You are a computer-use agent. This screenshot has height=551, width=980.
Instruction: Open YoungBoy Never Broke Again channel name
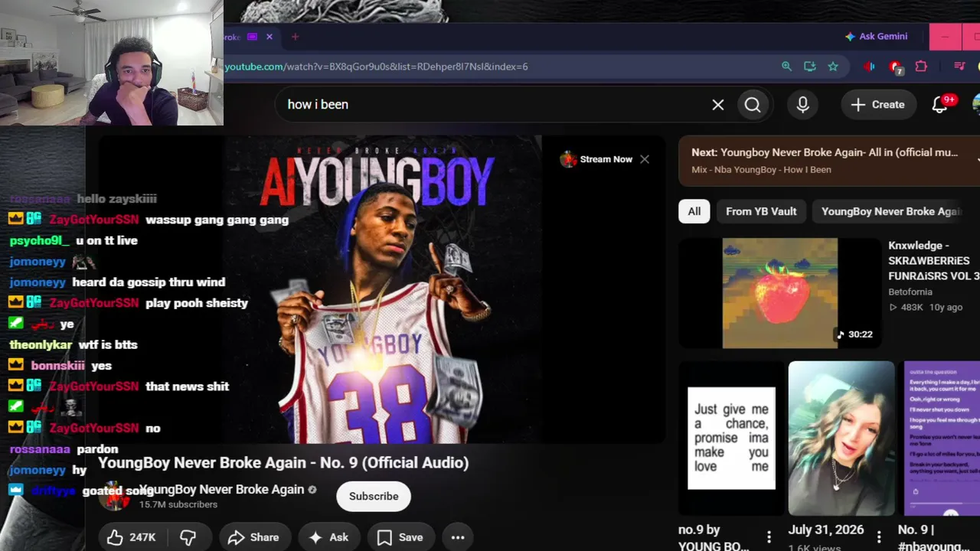coord(222,490)
